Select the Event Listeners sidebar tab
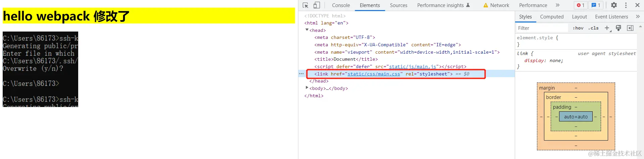Screen dimensions: 644x159 coord(611,17)
